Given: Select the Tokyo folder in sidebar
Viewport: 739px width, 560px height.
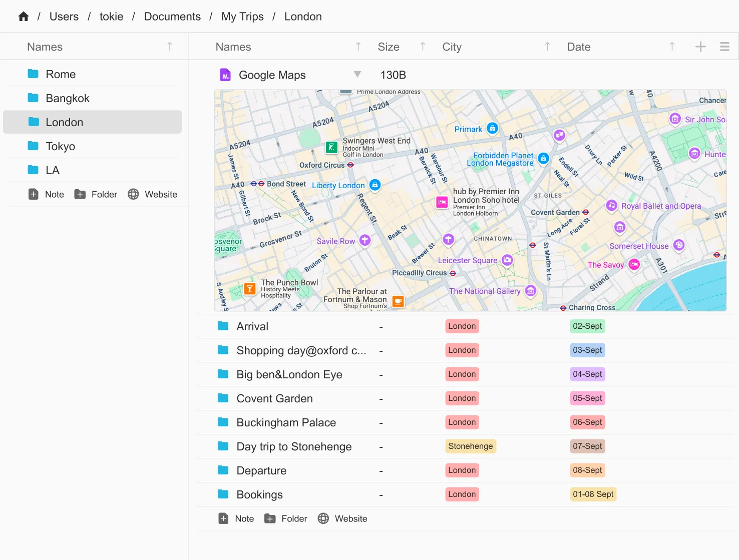Looking at the screenshot, I should pyautogui.click(x=61, y=146).
